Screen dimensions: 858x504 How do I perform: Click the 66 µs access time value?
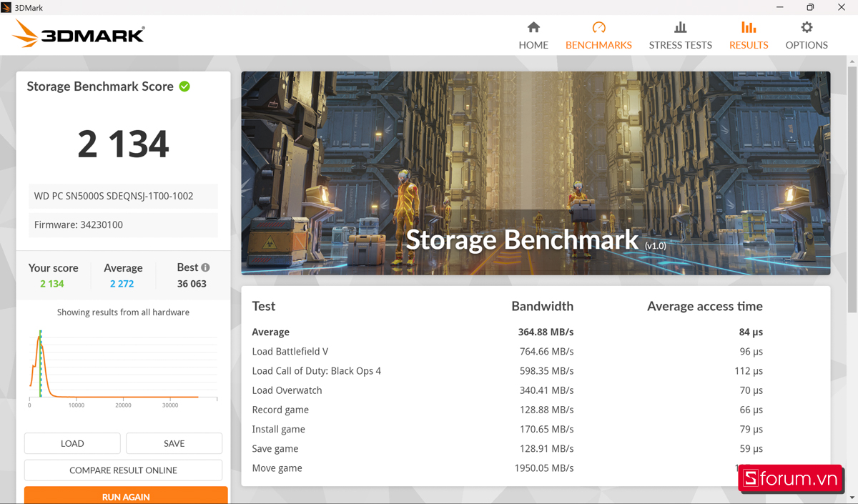pyautogui.click(x=751, y=410)
